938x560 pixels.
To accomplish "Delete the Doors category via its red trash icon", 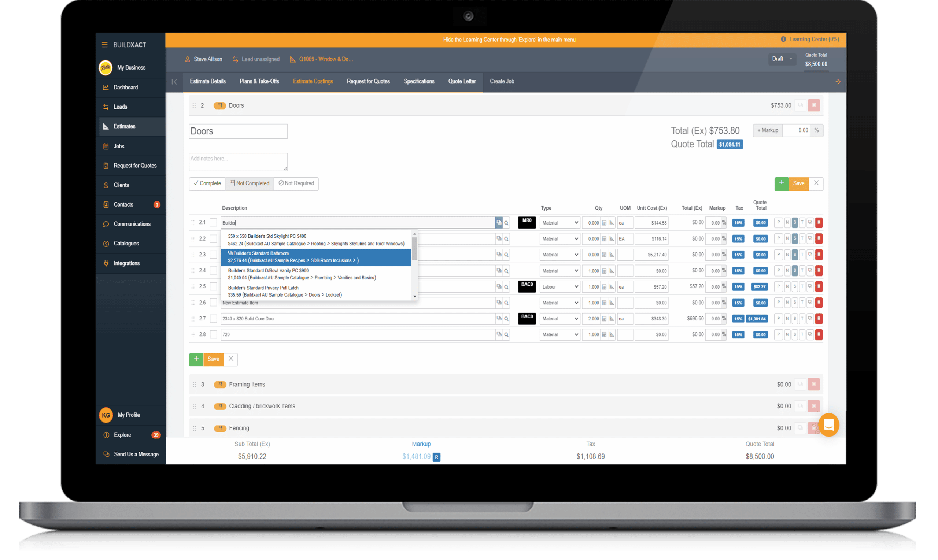I will [814, 105].
